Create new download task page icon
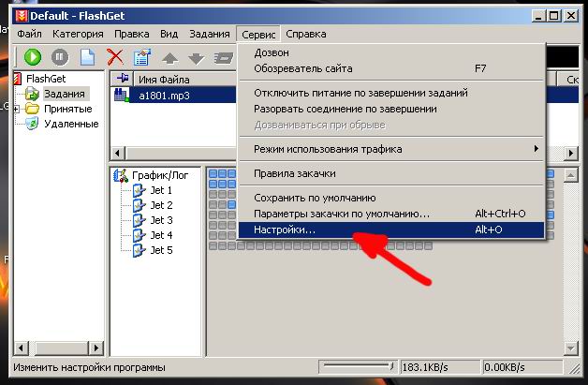The height and width of the screenshot is (385, 588). pyautogui.click(x=87, y=57)
